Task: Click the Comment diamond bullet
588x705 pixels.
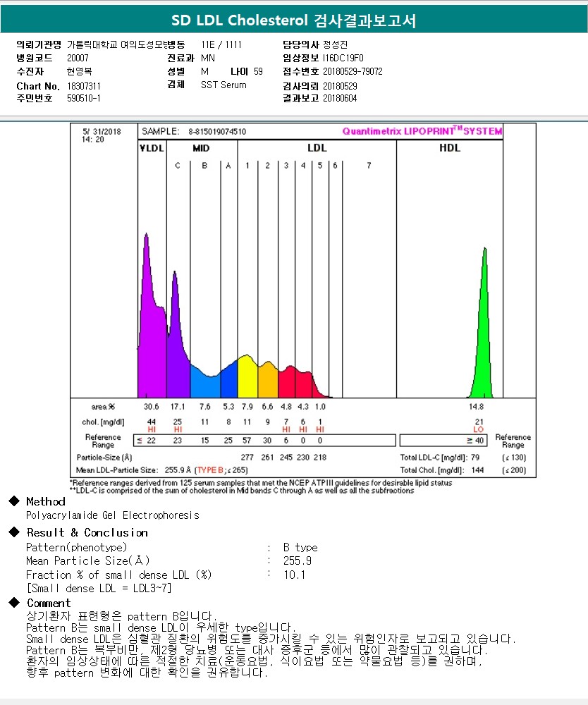Action: (x=14, y=602)
